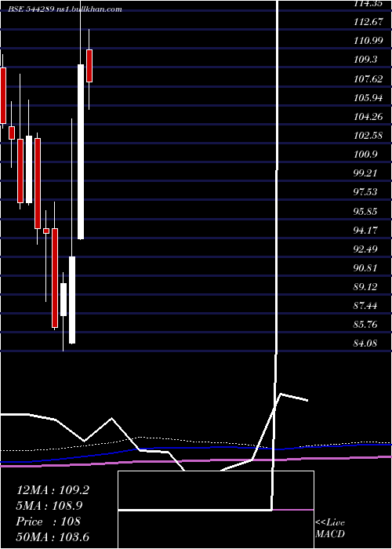This screenshot has width=392, height=549.
Task: Click the 107.62 price axis label
Action: [x=368, y=78]
